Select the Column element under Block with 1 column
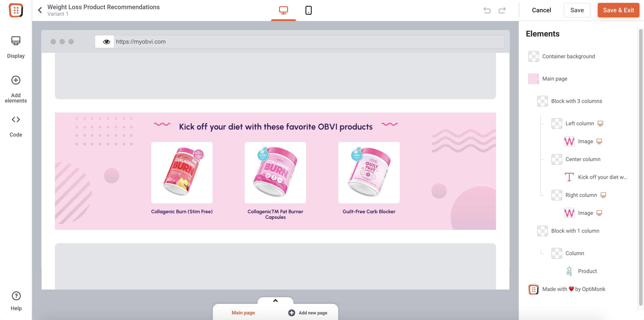 [574, 253]
